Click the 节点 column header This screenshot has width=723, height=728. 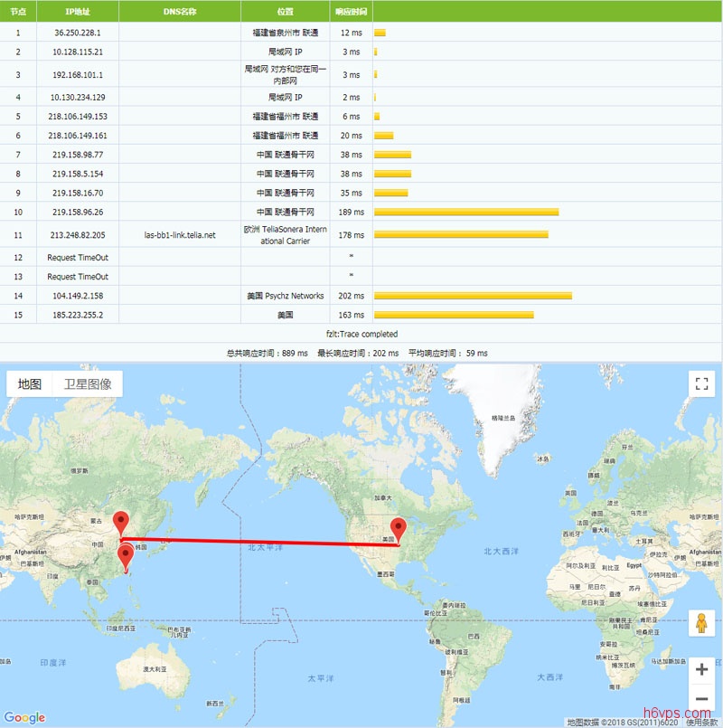point(18,12)
